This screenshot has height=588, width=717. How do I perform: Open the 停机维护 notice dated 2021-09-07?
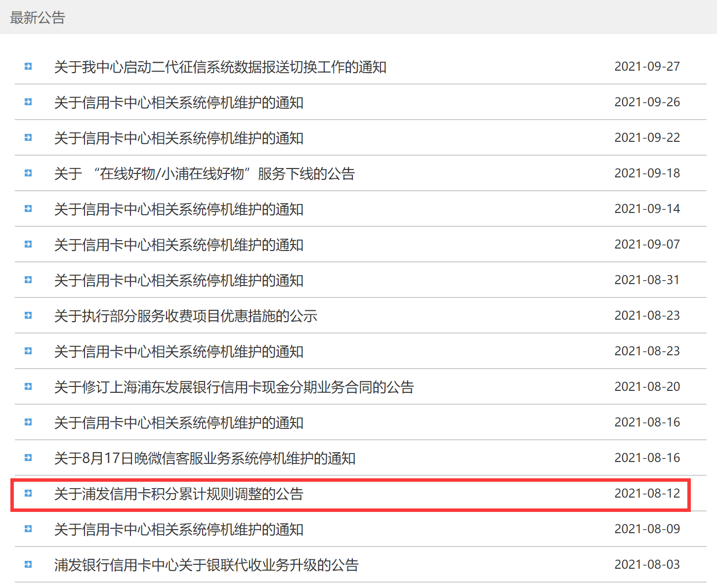click(x=179, y=245)
